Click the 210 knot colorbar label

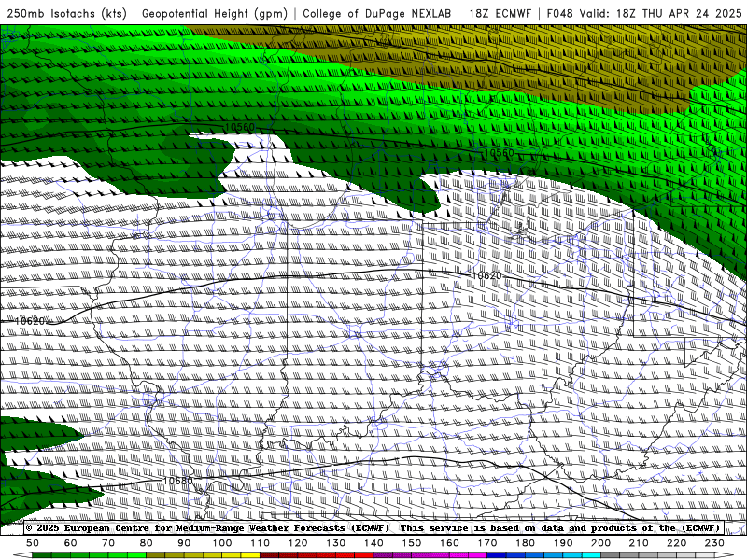coord(639,543)
